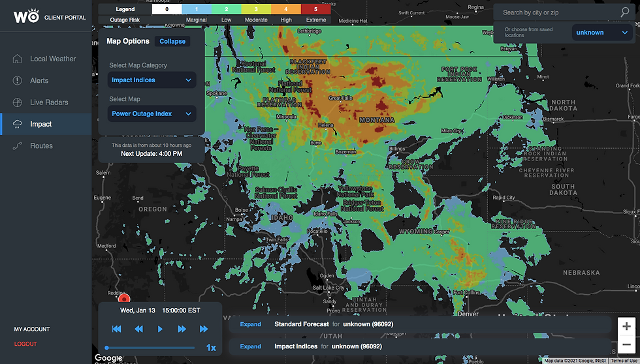Click the Salt Lake City map label
Image resolution: width=640 pixels, height=364 pixels.
tap(328, 288)
